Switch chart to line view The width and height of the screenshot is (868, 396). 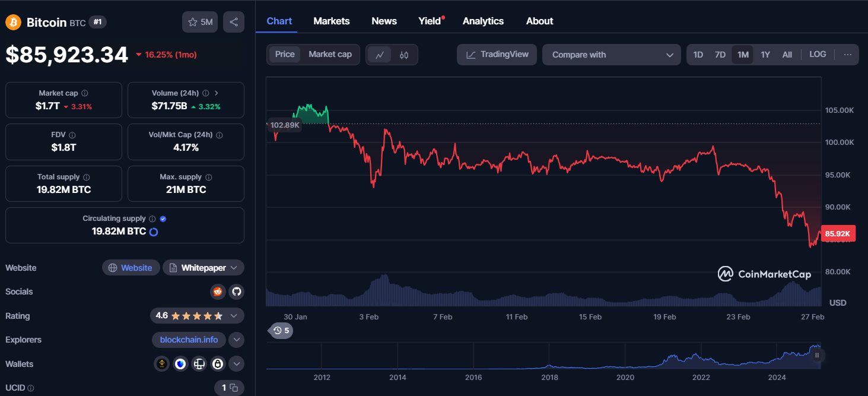(x=380, y=55)
